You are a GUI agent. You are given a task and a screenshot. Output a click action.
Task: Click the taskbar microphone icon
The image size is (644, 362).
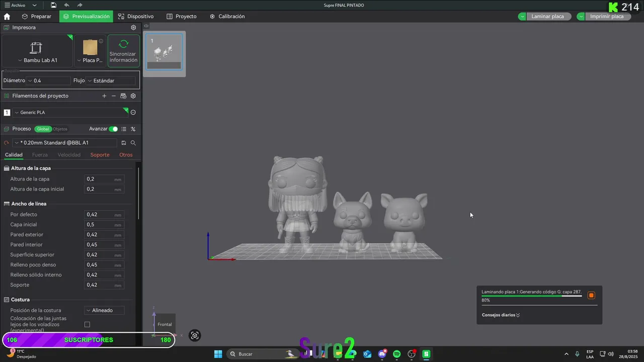577,354
